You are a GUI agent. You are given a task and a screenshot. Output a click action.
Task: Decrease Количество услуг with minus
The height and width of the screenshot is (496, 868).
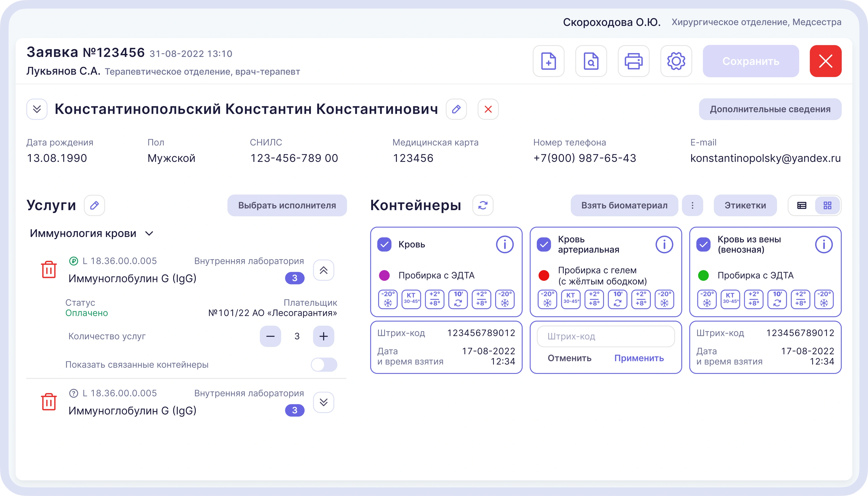(x=270, y=336)
